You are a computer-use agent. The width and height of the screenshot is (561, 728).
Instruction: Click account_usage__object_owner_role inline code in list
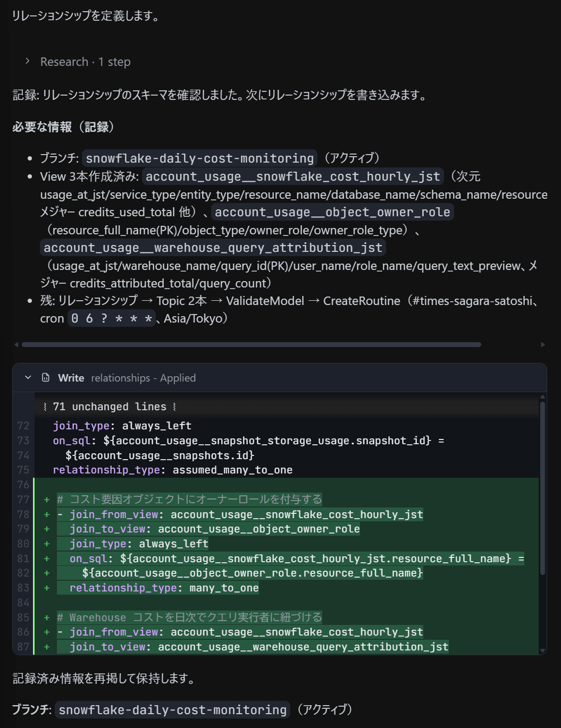click(x=332, y=212)
